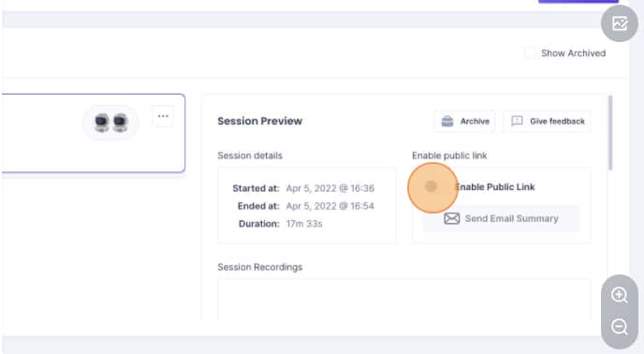This screenshot has height=354, width=644.
Task: Select the highlighted session card
Action: click(x=94, y=133)
